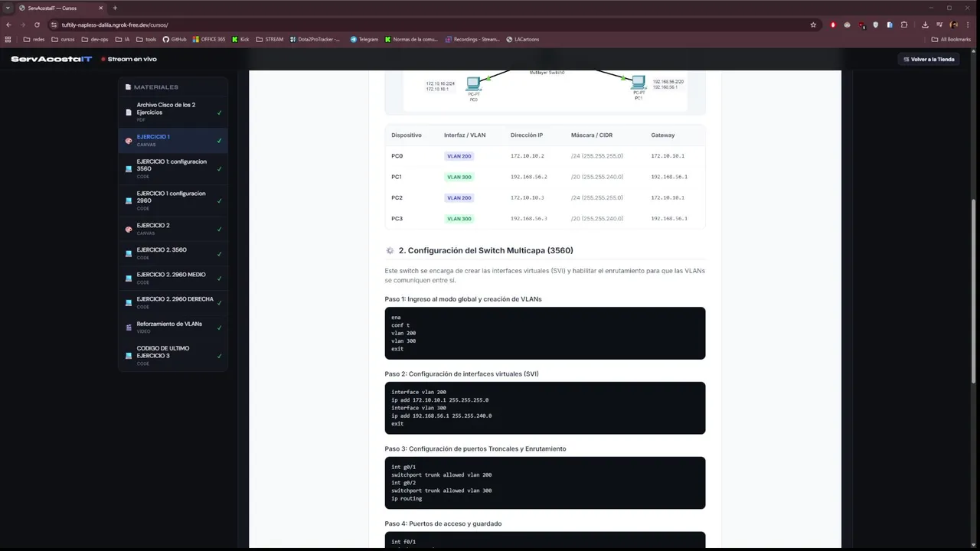Open the dev-ops bookmark folder

95,39
